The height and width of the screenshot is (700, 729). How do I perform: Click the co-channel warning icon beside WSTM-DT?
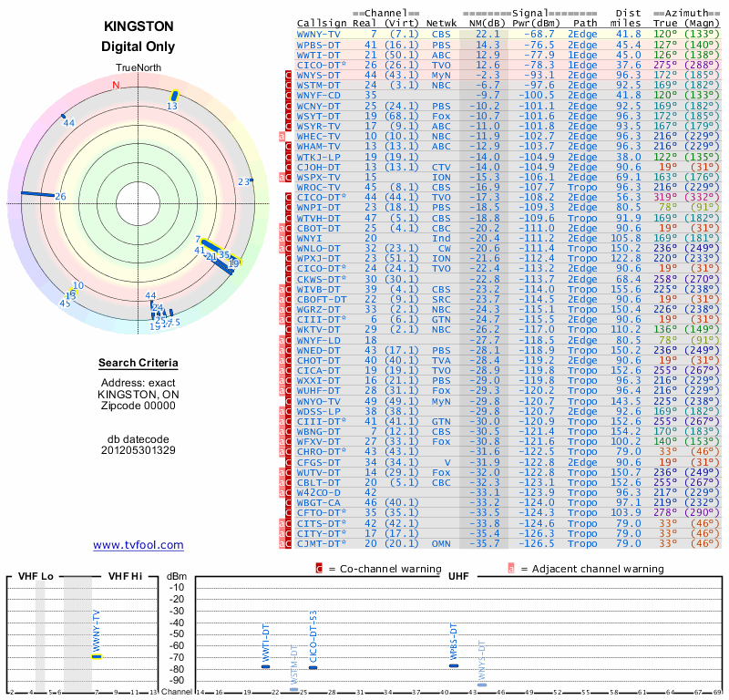point(288,85)
